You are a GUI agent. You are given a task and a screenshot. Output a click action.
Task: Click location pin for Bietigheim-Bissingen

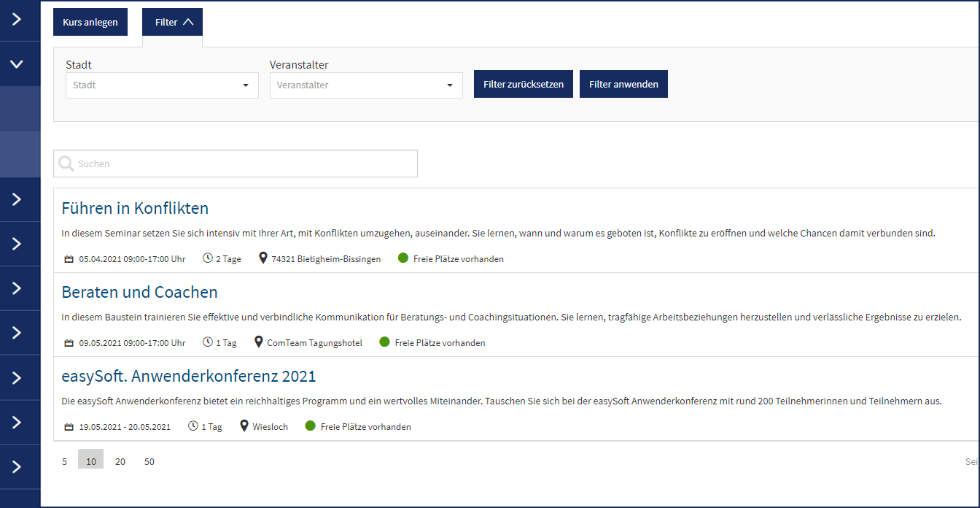pos(263,258)
